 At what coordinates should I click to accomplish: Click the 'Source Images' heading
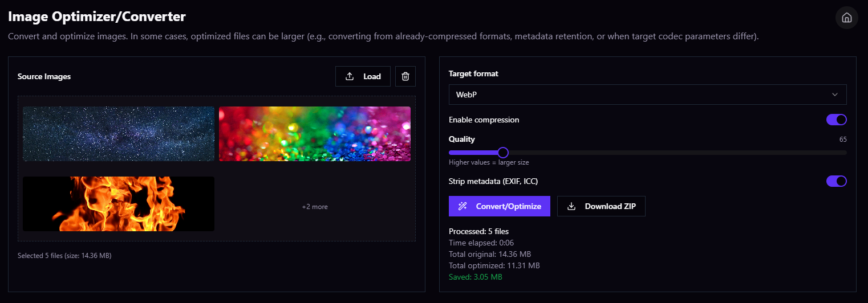point(44,76)
